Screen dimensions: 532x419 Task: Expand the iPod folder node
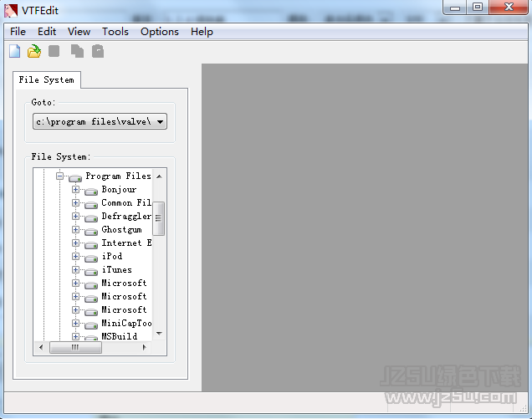tap(75, 256)
